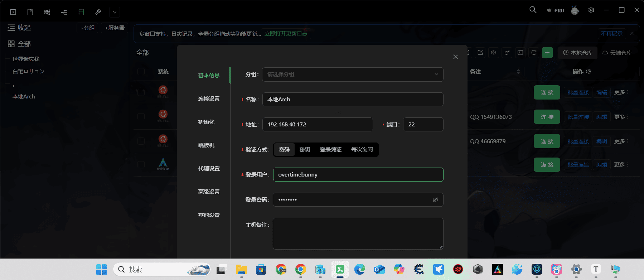
Task: Open Xshell-style app icon in taskbar
Action: tap(340, 269)
